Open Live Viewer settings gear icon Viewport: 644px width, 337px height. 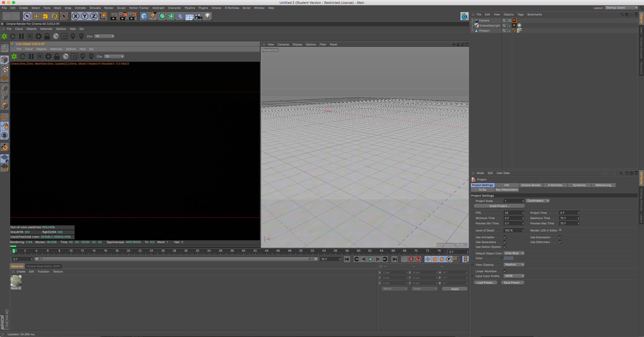click(x=48, y=56)
